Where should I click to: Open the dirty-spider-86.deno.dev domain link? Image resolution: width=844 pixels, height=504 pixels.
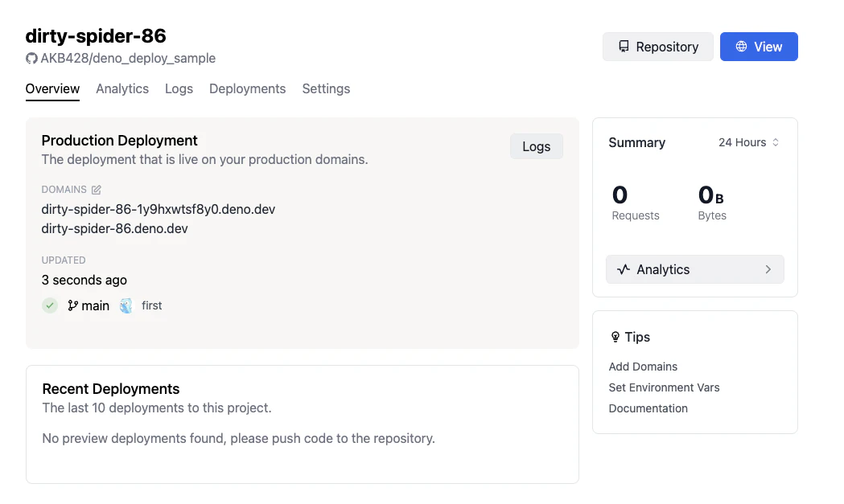click(114, 228)
